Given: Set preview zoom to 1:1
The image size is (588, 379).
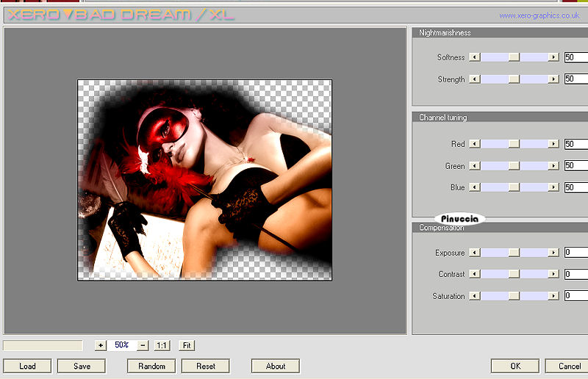Looking at the screenshot, I should [162, 345].
